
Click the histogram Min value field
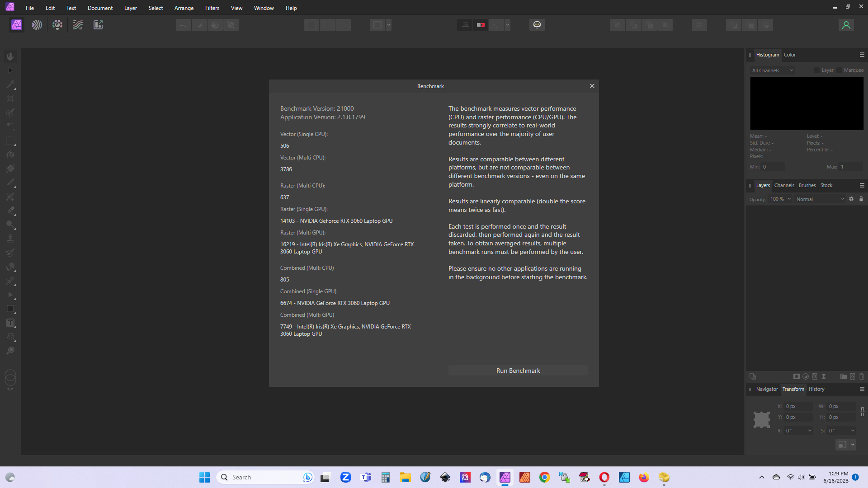[773, 167]
